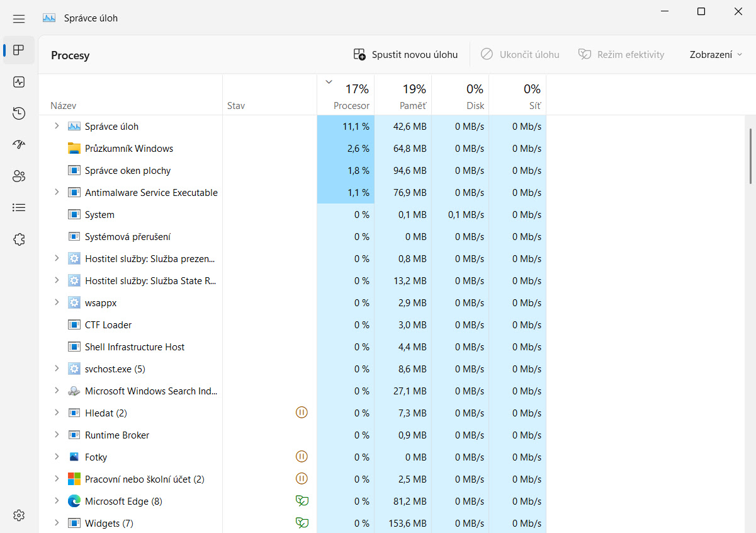Image resolution: width=756 pixels, height=533 pixels.
Task: Sort by the Procesor column header
Action: point(346,95)
